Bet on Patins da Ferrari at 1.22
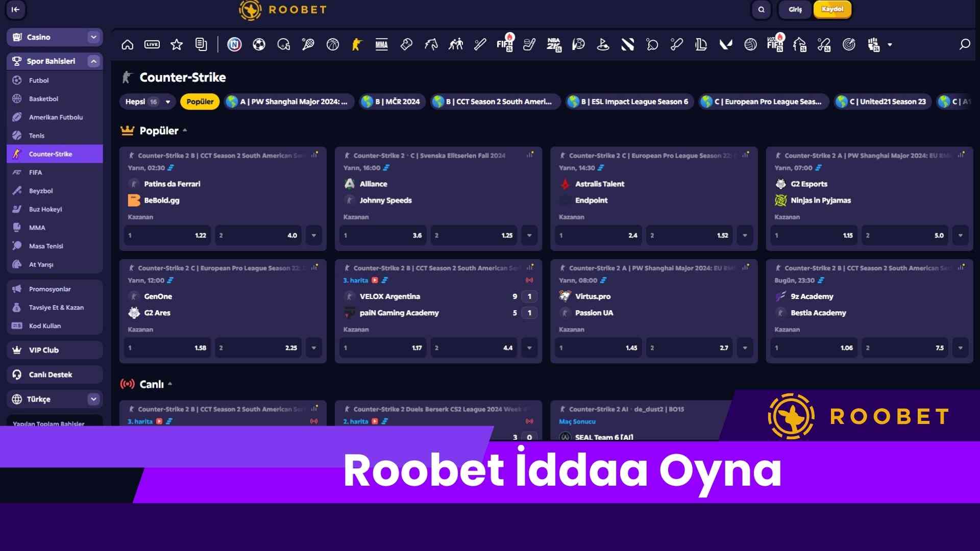 (167, 235)
